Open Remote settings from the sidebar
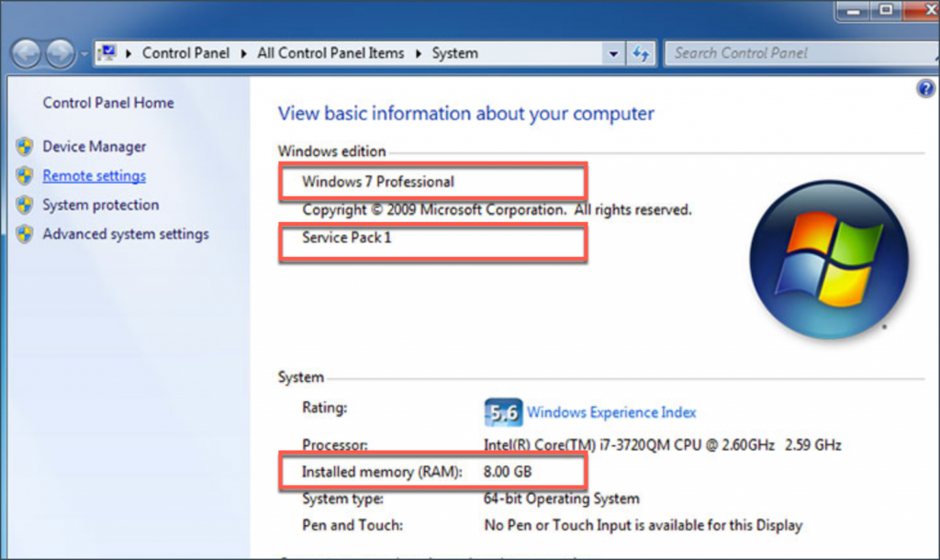940x560 pixels. [x=94, y=175]
